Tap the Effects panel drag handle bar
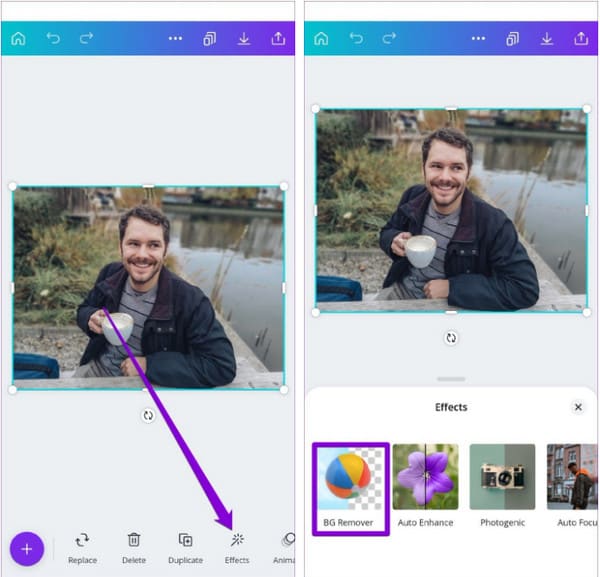The width and height of the screenshot is (600, 577). click(x=451, y=379)
